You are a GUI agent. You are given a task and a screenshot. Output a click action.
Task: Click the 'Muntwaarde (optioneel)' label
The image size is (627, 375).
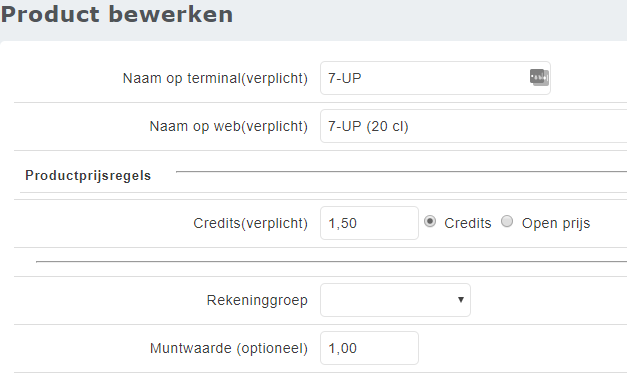coord(229,348)
